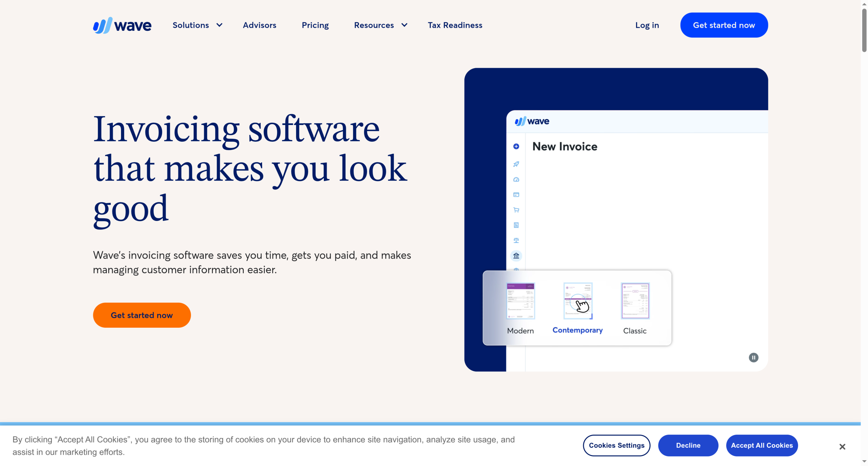The height and width of the screenshot is (466, 868).
Task: Click the bank building icon in the sidebar
Action: [x=516, y=256]
